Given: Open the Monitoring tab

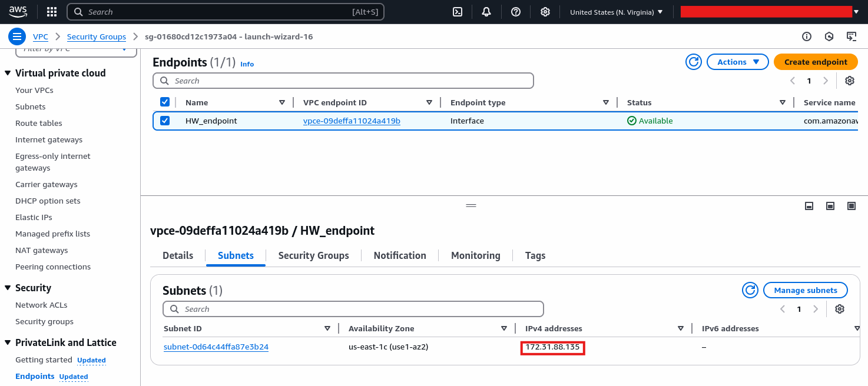Looking at the screenshot, I should click(475, 255).
